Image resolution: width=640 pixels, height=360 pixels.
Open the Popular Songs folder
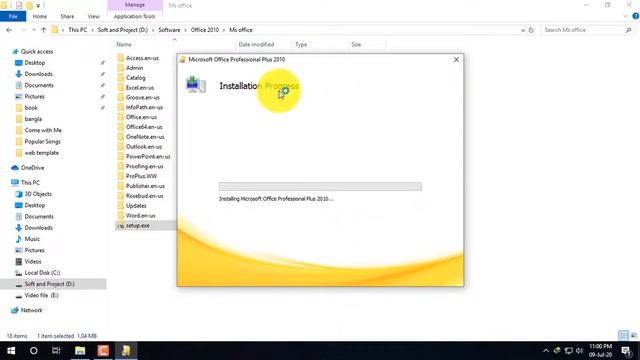(42, 142)
